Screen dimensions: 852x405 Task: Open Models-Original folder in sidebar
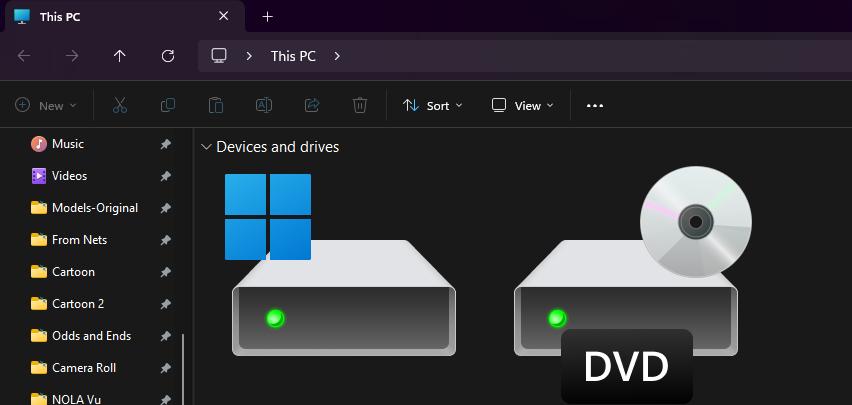click(84, 208)
